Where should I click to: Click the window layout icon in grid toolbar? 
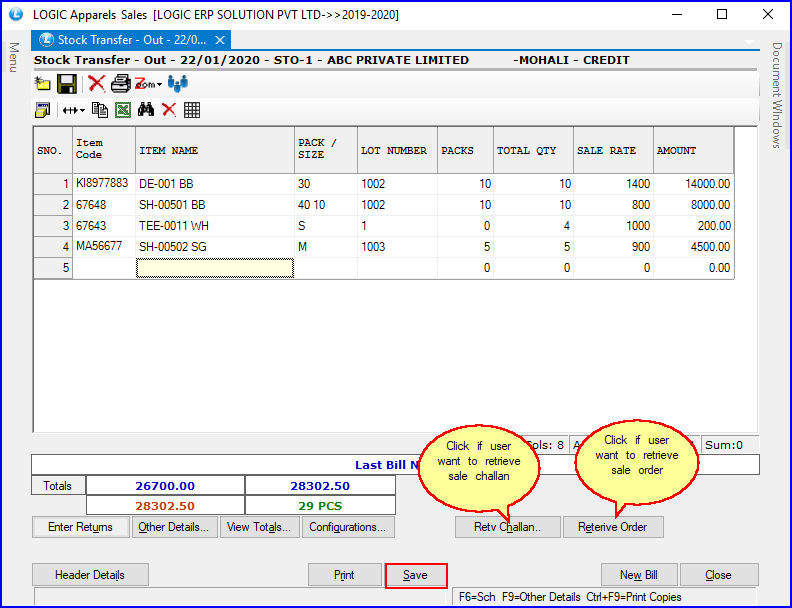click(42, 110)
